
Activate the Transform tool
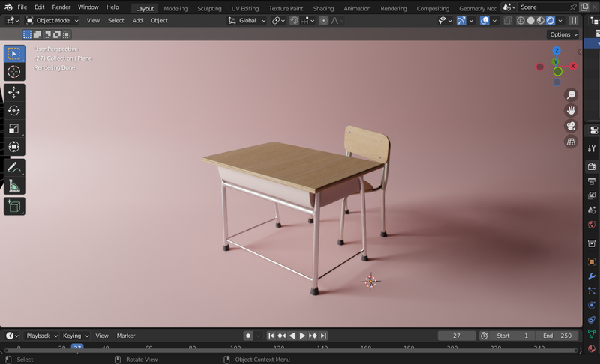click(x=14, y=147)
